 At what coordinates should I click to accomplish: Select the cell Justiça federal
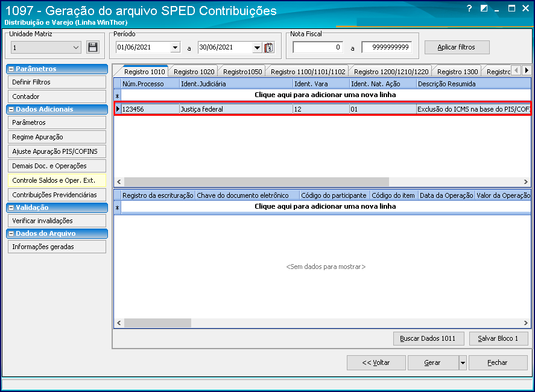point(236,109)
